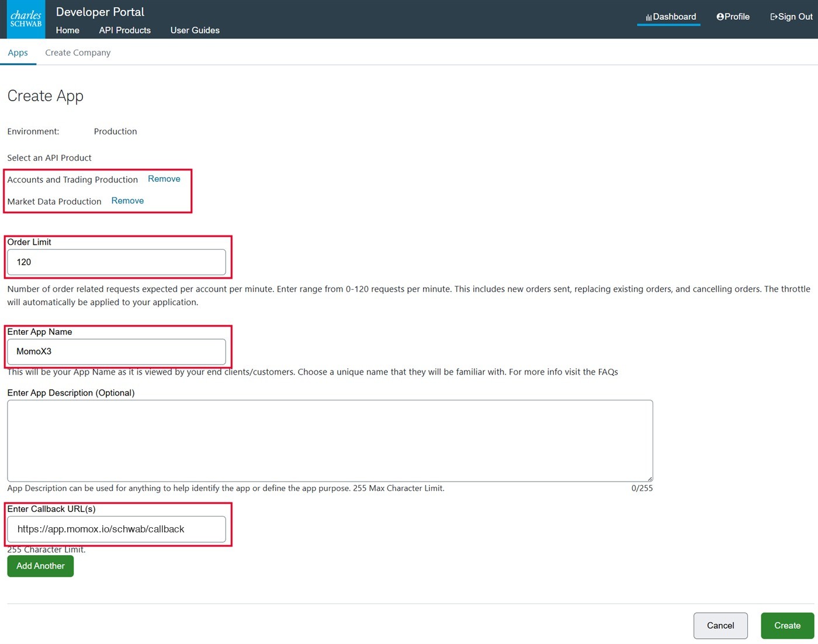Click the Enter App Name field
The height and width of the screenshot is (644, 818).
[116, 352]
